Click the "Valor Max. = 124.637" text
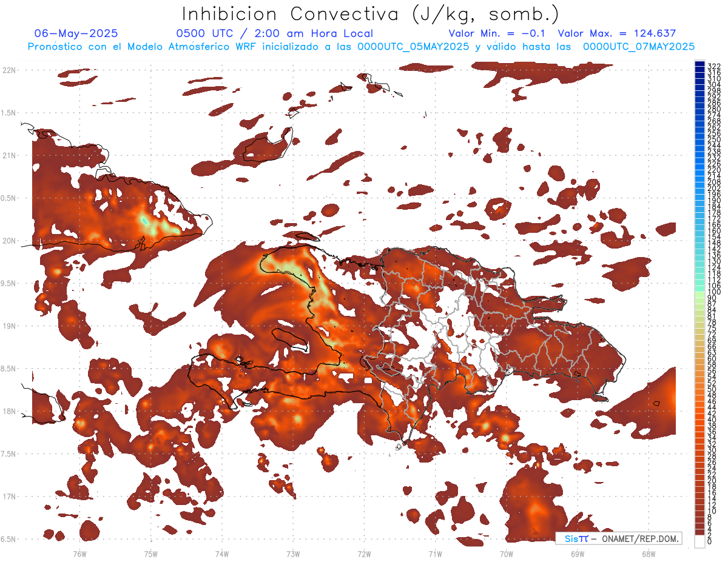 tap(616, 33)
